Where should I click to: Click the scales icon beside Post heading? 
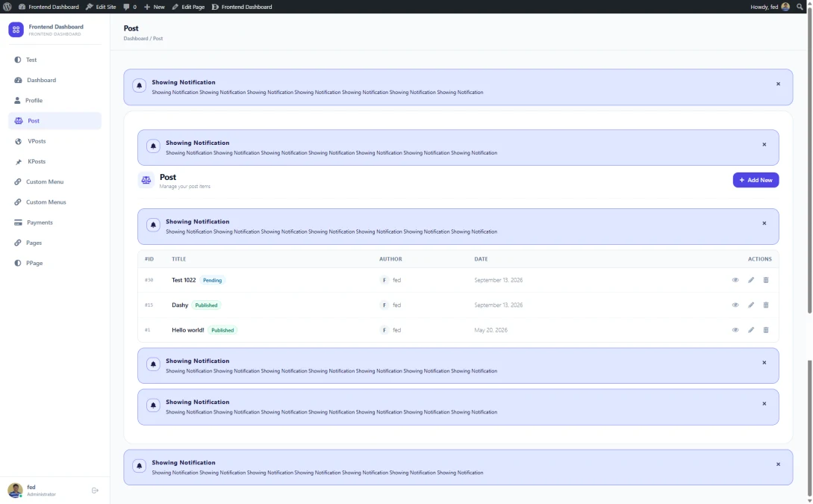pos(146,180)
